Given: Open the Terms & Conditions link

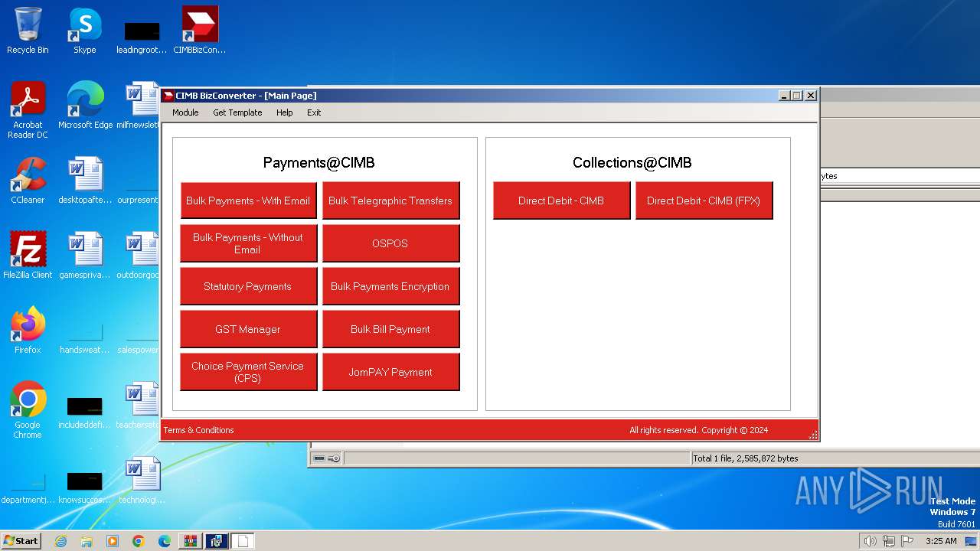Looking at the screenshot, I should click(198, 430).
